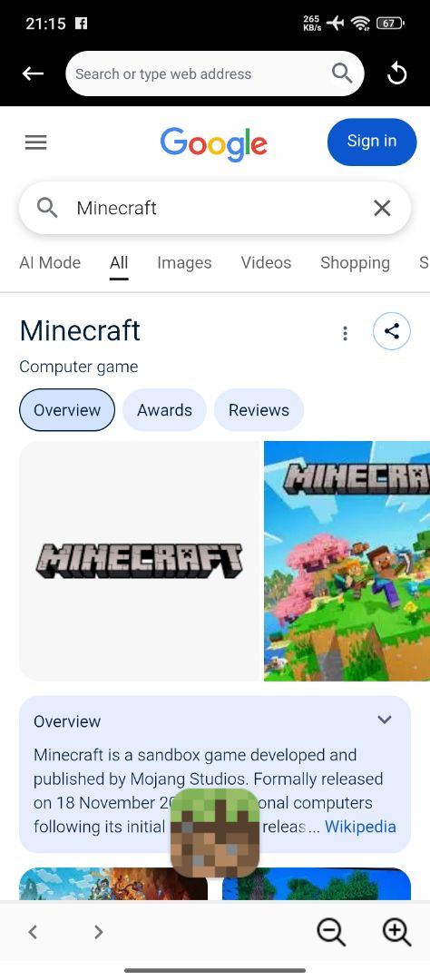This screenshot has height=980, width=430.
Task: Select the AI Mode tab
Action: 50,263
